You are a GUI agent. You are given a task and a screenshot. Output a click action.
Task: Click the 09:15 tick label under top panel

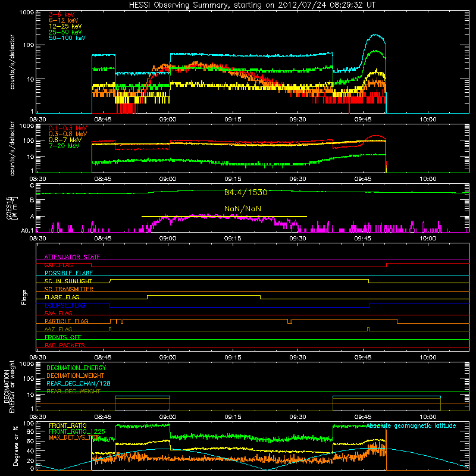pos(233,120)
